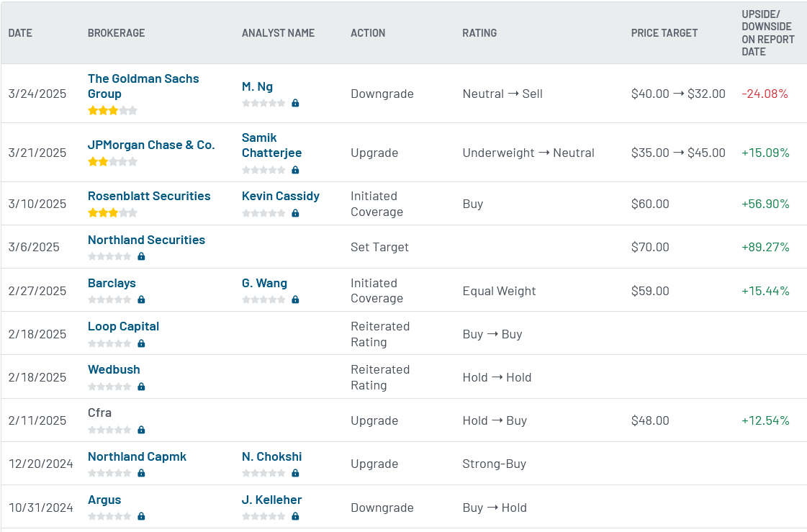Open Northland Securities brokerage link
The image size is (807, 532).
[x=146, y=240]
